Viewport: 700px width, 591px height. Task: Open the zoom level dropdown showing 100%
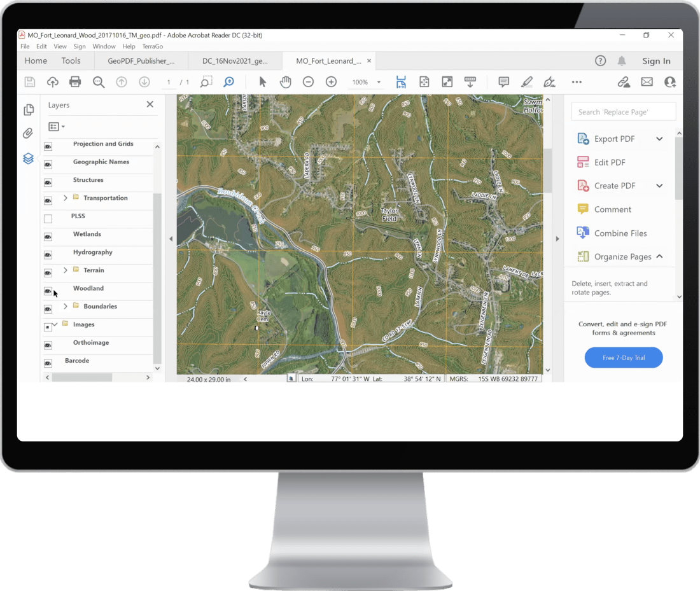click(x=378, y=81)
